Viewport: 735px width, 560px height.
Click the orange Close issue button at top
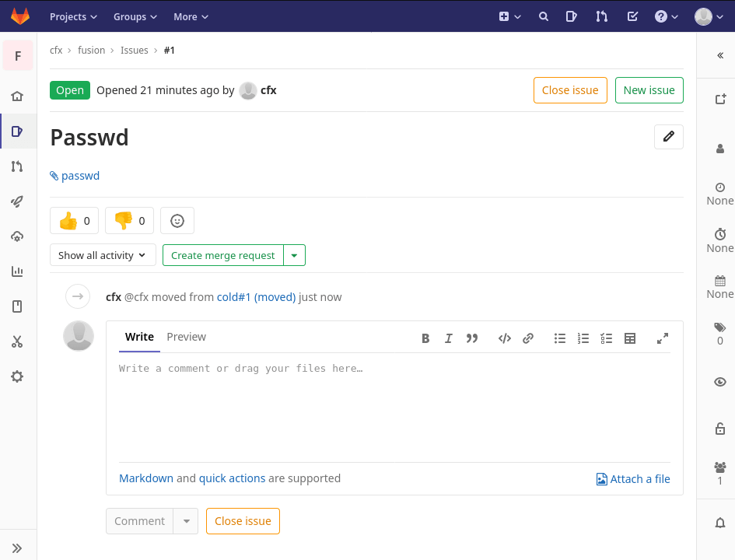click(x=569, y=90)
